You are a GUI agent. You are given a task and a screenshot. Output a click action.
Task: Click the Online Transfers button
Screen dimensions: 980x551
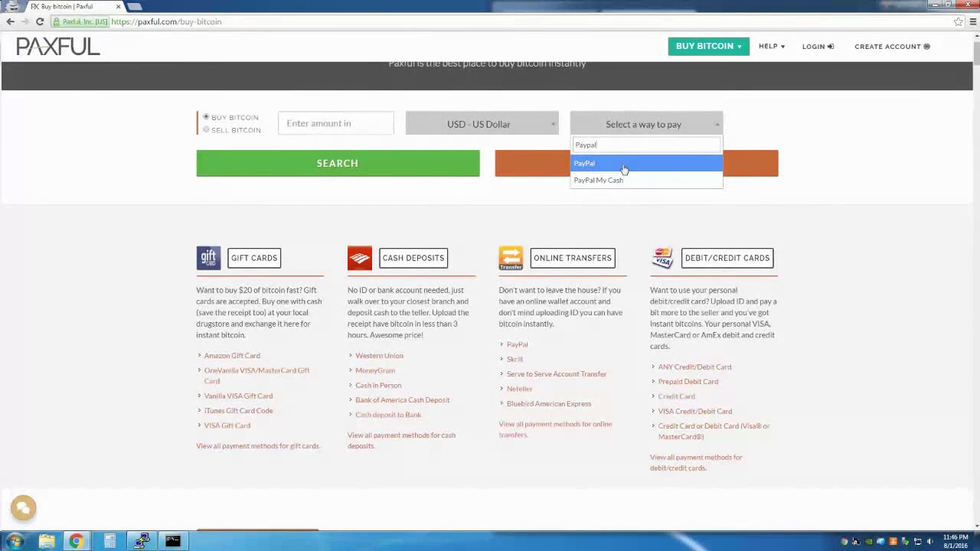(x=573, y=258)
